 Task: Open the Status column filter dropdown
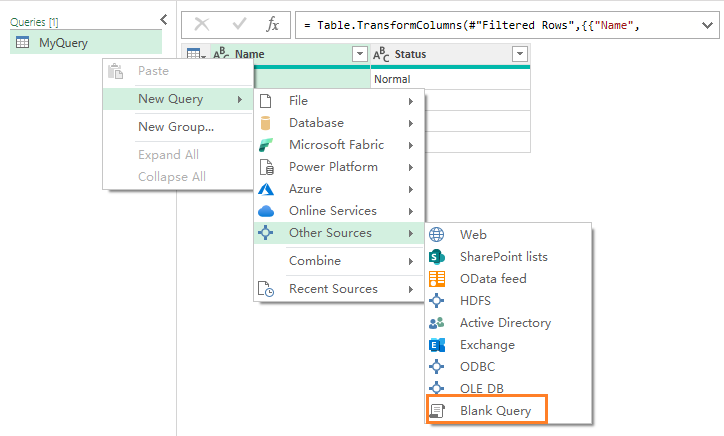click(519, 55)
